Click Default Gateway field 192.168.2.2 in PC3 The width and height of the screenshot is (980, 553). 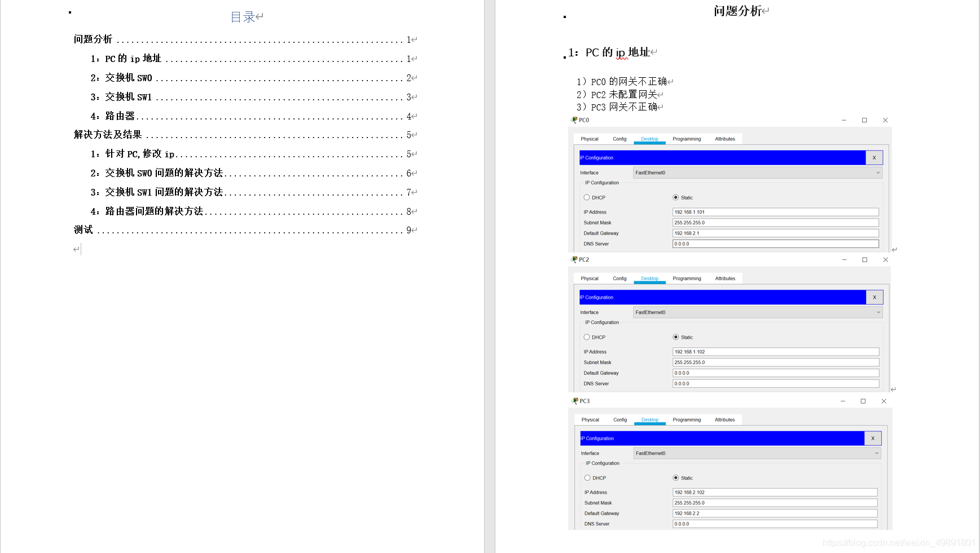[775, 514]
